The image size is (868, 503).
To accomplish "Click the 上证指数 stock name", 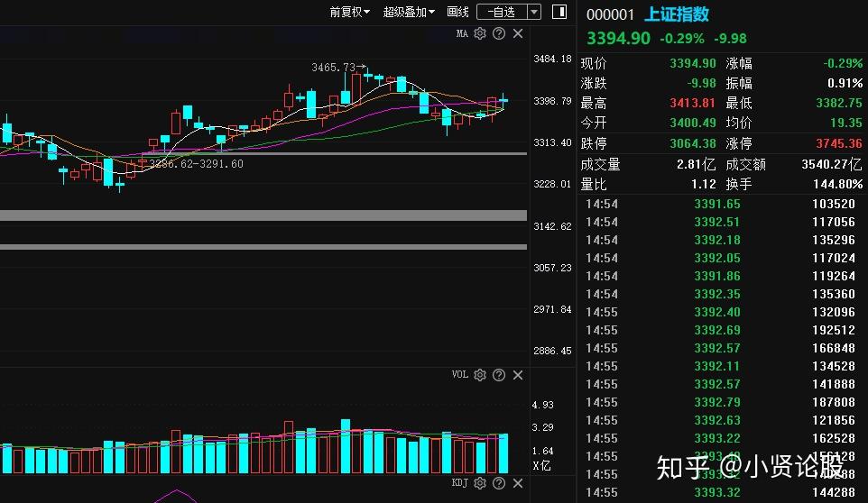I will 677,14.
